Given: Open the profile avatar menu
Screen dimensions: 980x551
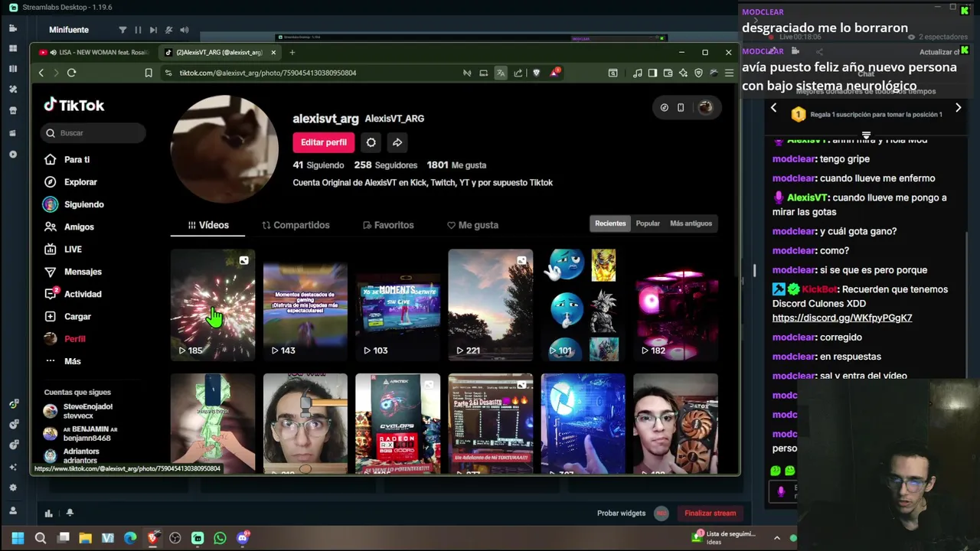Looking at the screenshot, I should [x=705, y=108].
